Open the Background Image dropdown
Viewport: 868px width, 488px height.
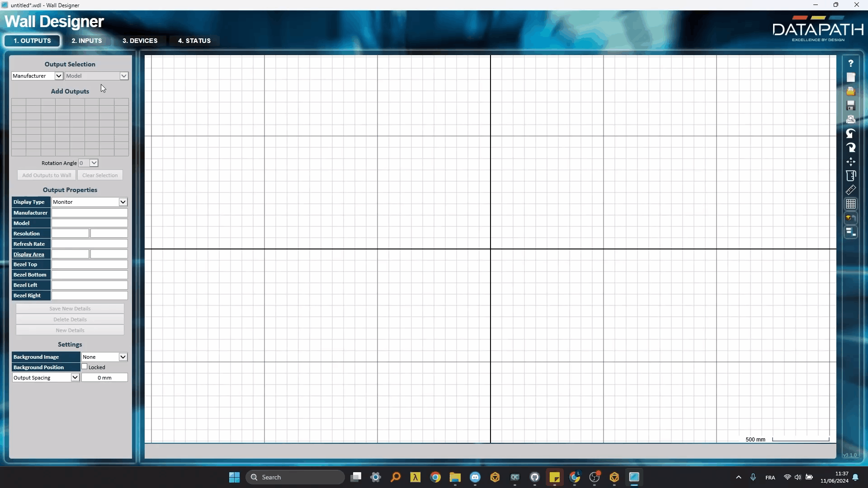tap(123, 357)
